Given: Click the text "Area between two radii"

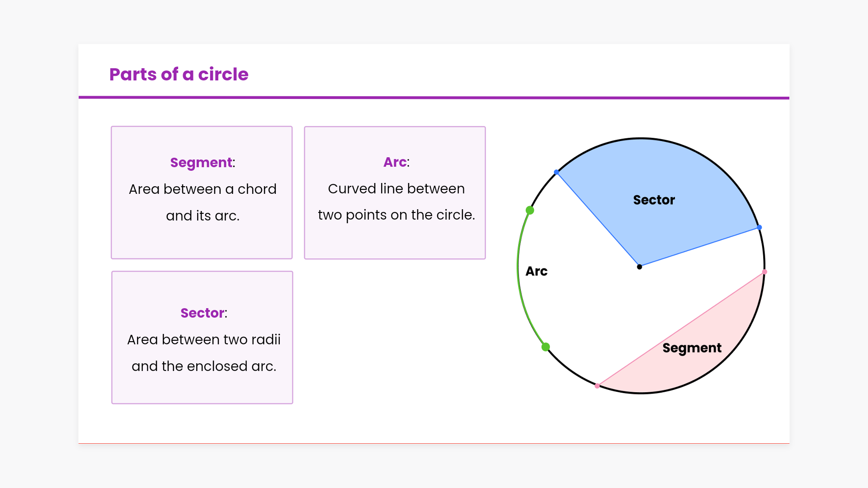Looking at the screenshot, I should [x=203, y=339].
